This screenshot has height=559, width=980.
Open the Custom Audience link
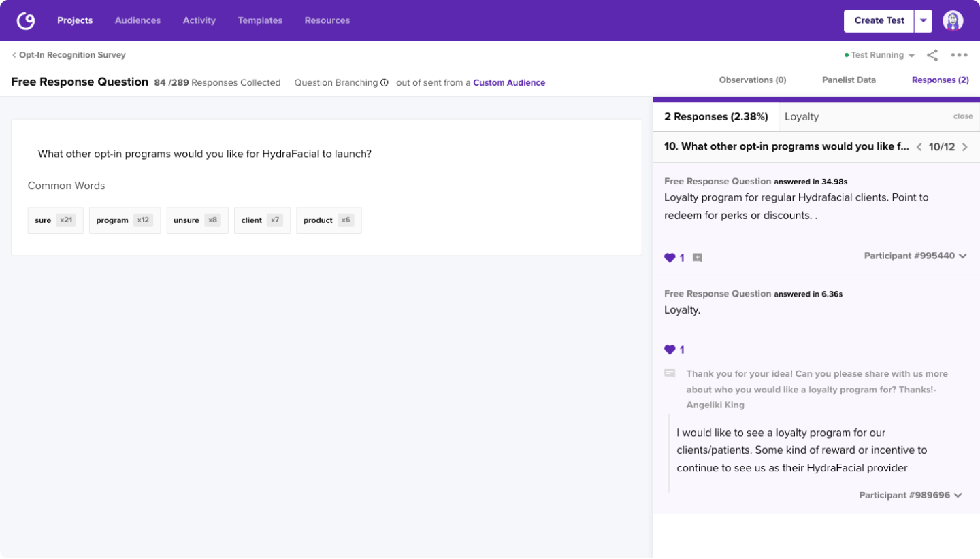(x=509, y=83)
